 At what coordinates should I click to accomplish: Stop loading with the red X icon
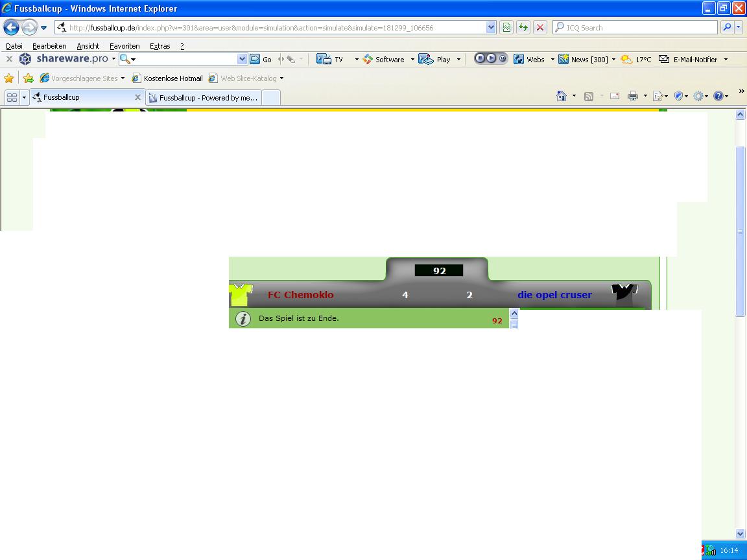pyautogui.click(x=539, y=28)
